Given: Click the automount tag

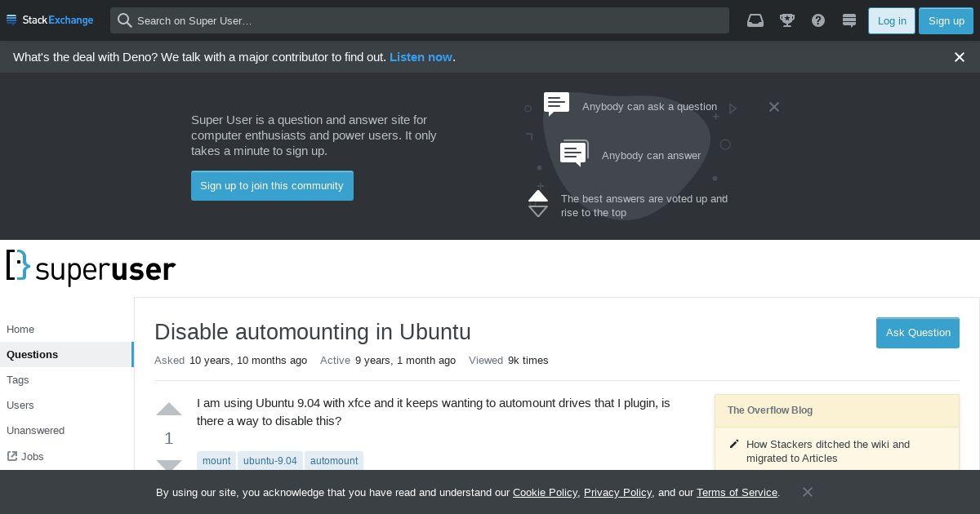Looking at the screenshot, I should 334,461.
